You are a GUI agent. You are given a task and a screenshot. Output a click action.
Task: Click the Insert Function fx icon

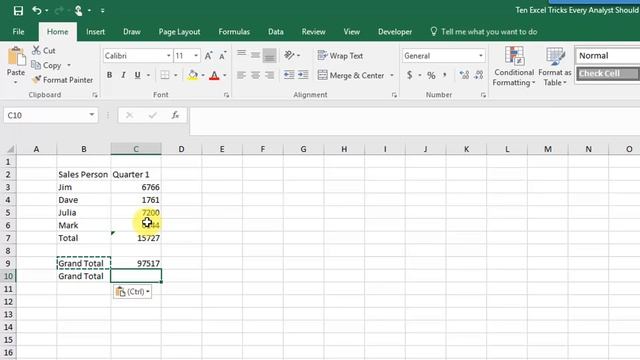pos(175,116)
